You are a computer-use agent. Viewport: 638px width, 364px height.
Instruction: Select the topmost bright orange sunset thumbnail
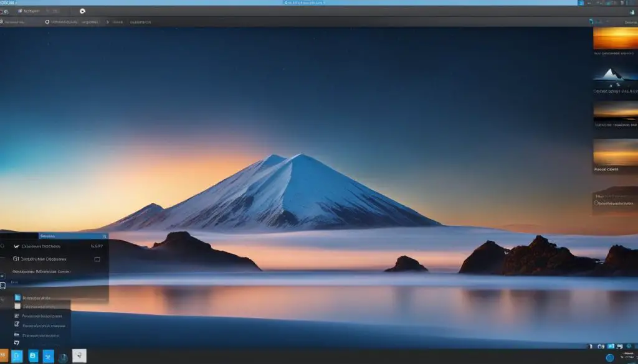click(615, 38)
